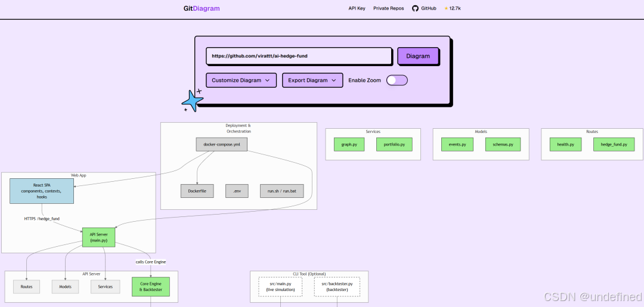644x307 pixels.
Task: Open the GitHub text link
Action: click(428, 8)
